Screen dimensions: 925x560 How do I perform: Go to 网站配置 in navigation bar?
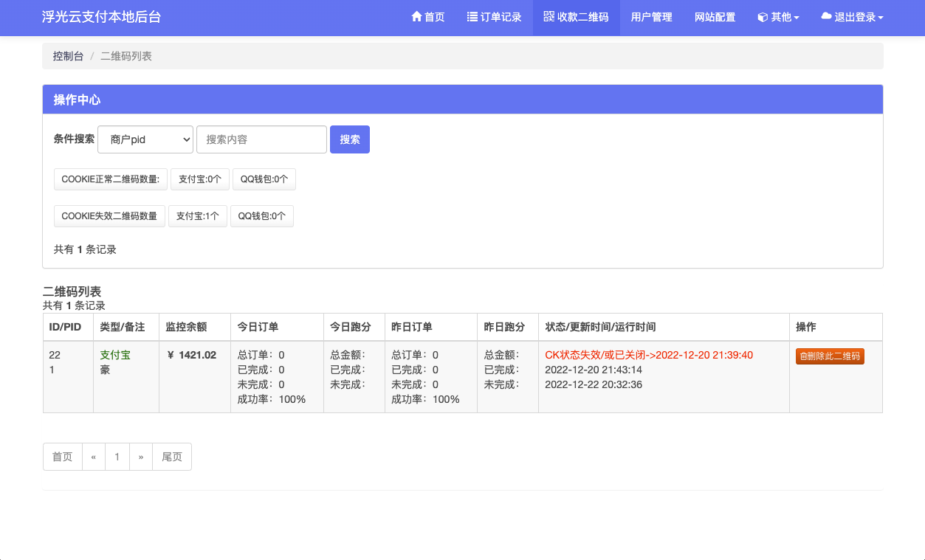click(x=715, y=17)
